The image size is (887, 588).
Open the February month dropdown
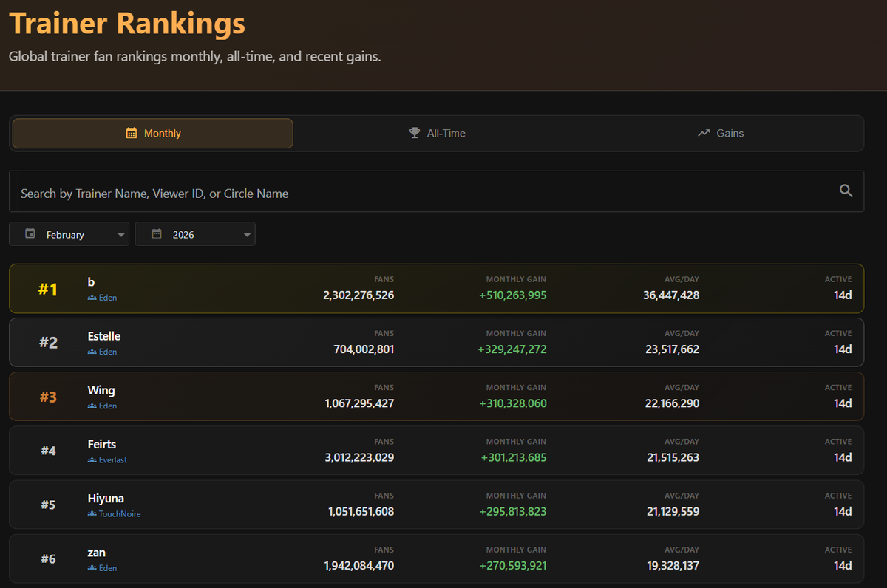tap(69, 234)
